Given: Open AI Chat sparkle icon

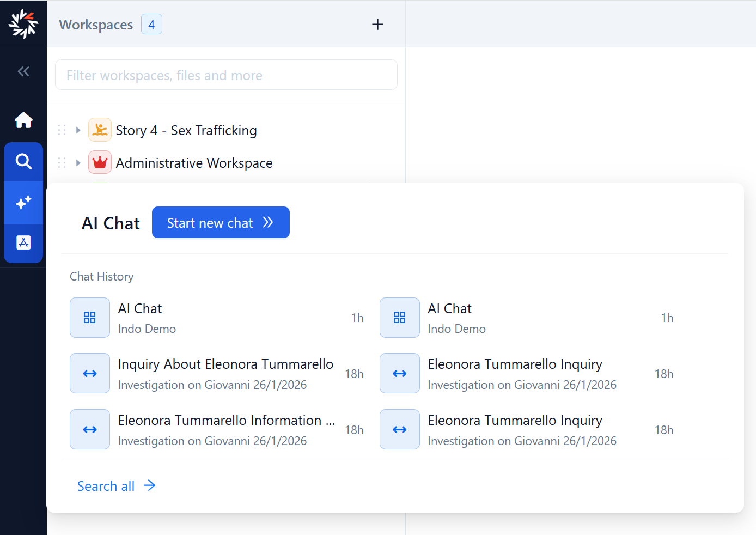Looking at the screenshot, I should pos(23,203).
